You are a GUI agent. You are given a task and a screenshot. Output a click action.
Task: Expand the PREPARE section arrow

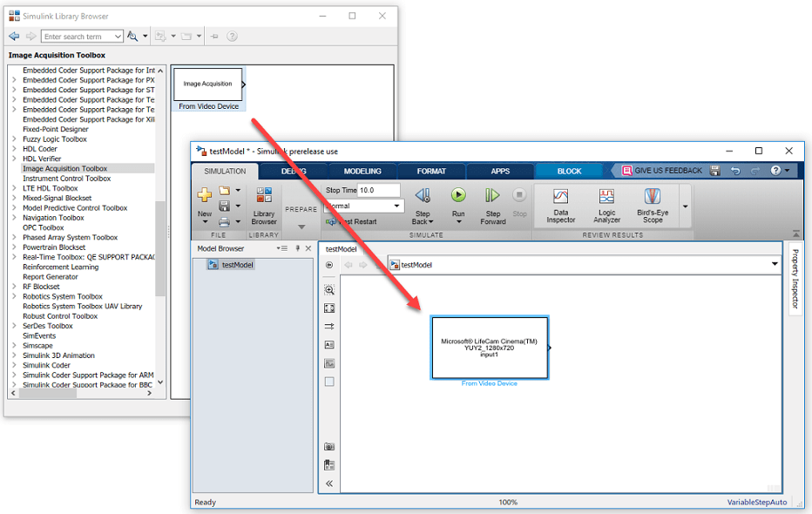pos(301,227)
